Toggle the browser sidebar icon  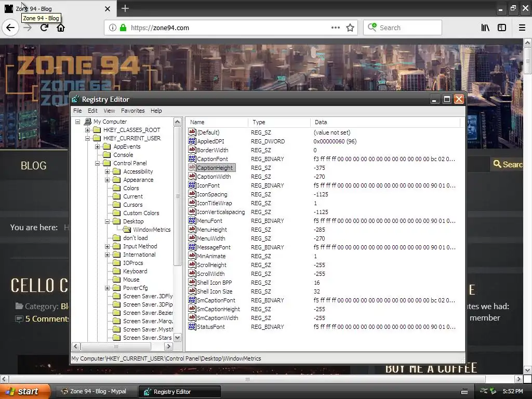(502, 28)
